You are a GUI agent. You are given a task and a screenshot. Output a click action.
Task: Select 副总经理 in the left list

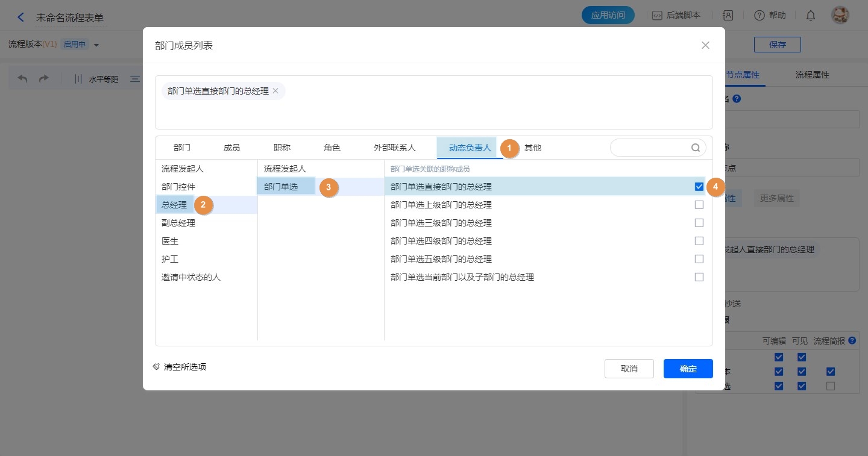(178, 223)
